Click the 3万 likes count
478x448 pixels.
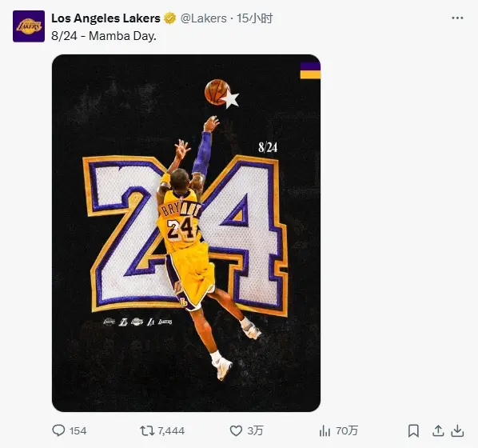pos(255,431)
